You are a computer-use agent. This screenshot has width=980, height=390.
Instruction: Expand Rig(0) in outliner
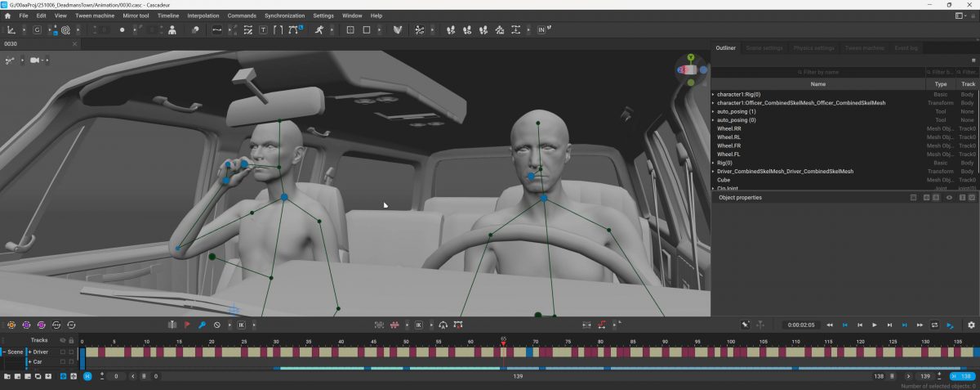pos(713,163)
